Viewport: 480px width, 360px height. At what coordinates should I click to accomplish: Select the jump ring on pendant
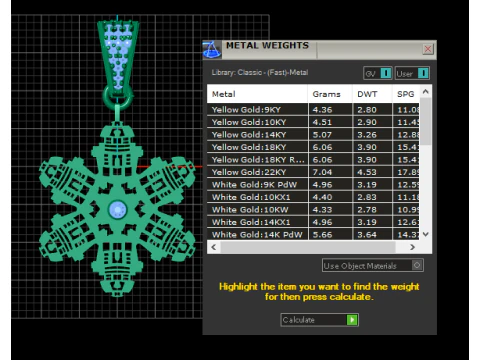(x=118, y=97)
